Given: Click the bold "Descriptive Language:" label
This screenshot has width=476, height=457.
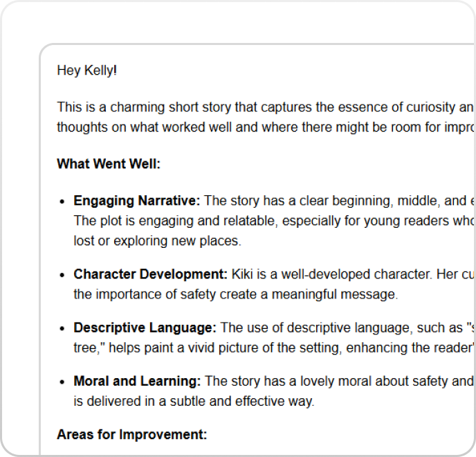Looking at the screenshot, I should pyautogui.click(x=145, y=328).
